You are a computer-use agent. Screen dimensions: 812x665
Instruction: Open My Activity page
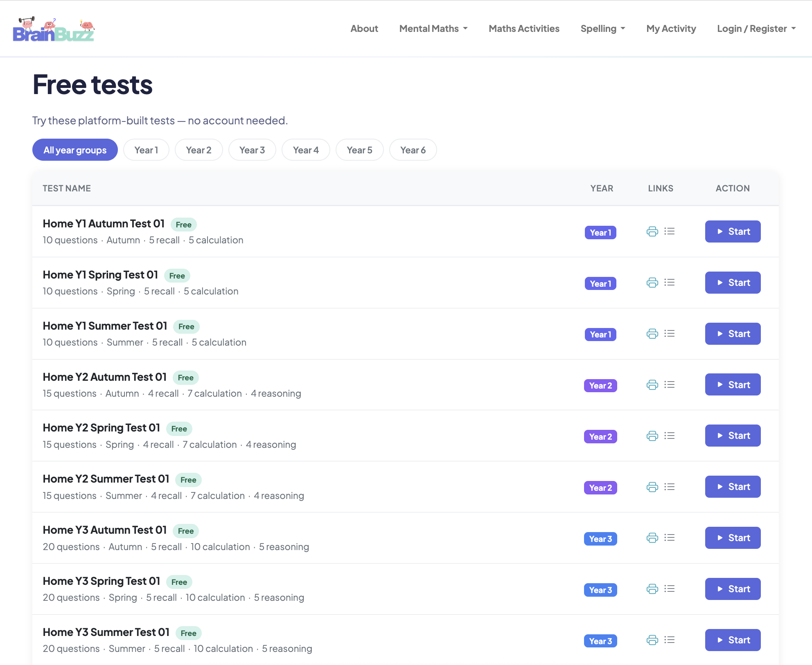[x=671, y=29]
